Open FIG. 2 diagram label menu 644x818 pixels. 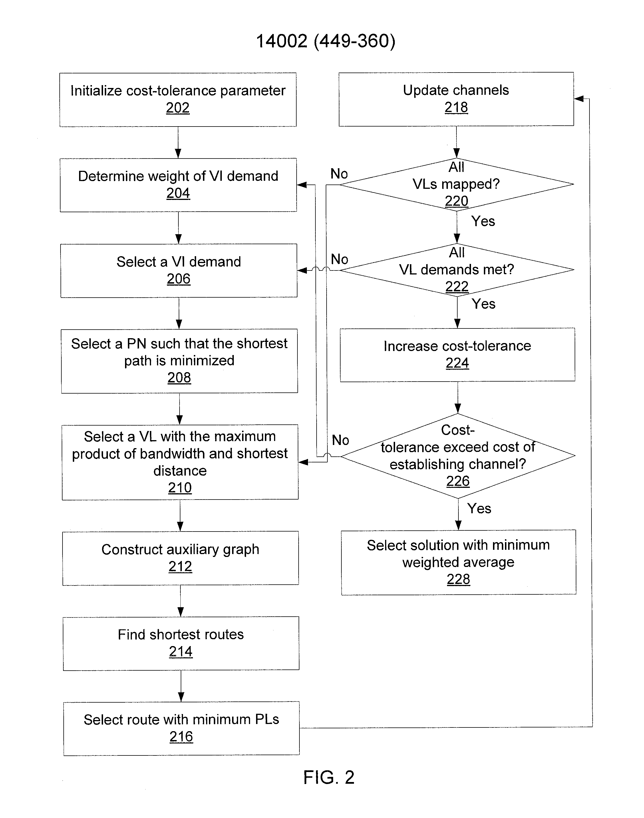click(323, 780)
